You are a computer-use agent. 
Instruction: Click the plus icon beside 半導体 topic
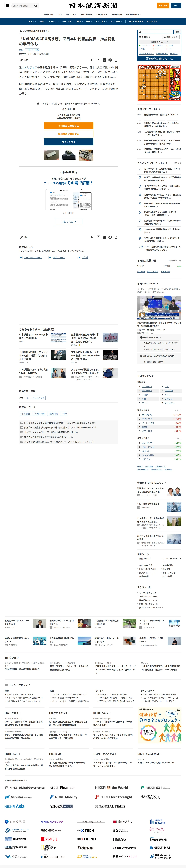click(x=79, y=258)
